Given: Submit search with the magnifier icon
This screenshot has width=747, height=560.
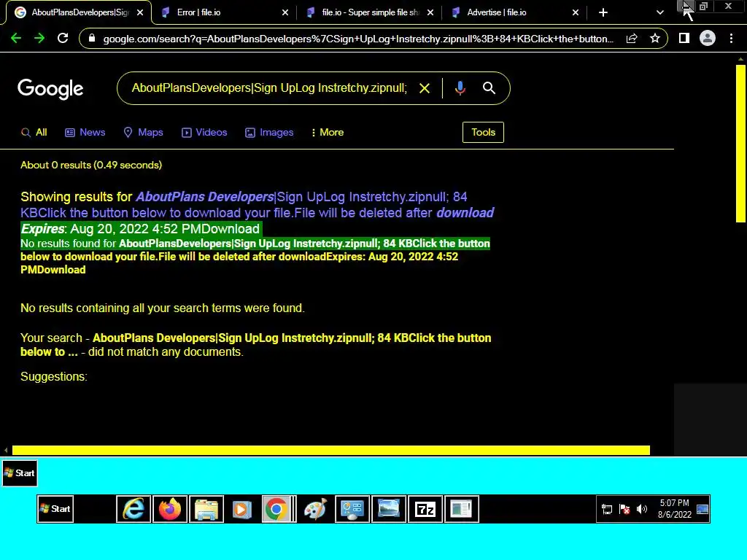Looking at the screenshot, I should [489, 88].
